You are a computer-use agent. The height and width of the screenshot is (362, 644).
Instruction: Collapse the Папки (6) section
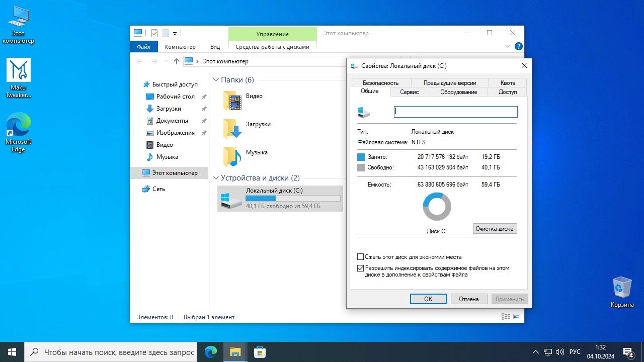coord(216,80)
